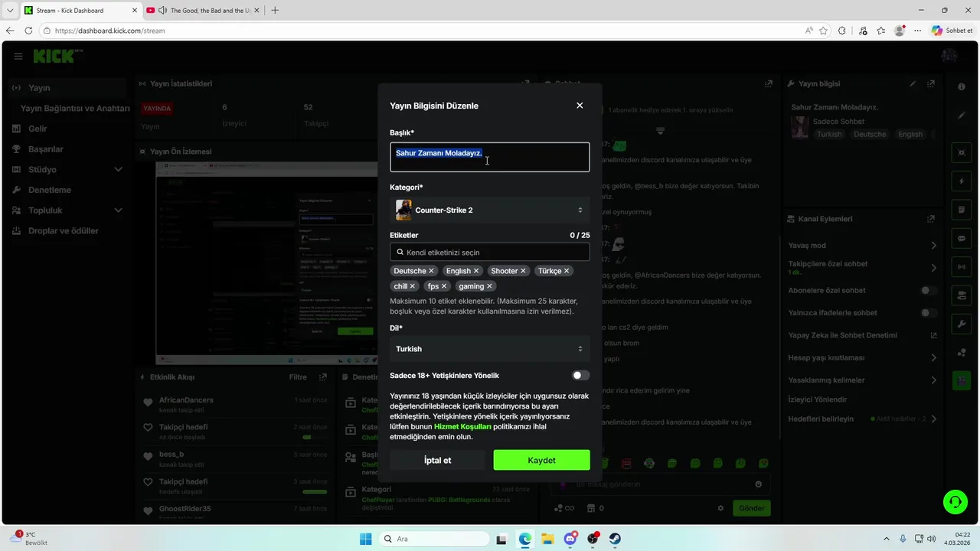Click the browser address bar
The height and width of the screenshot is (551, 980).
tap(421, 31)
